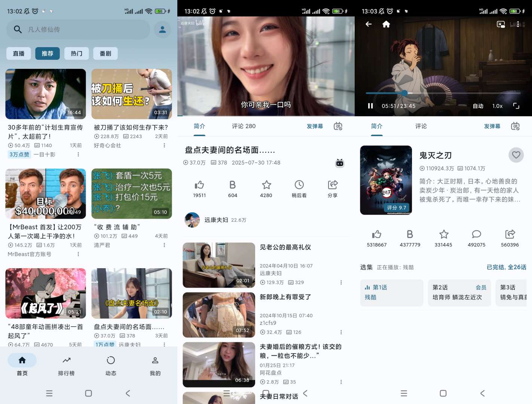Pause 鬼灭之刃 playback
The width and height of the screenshot is (532, 404).
[x=370, y=106]
